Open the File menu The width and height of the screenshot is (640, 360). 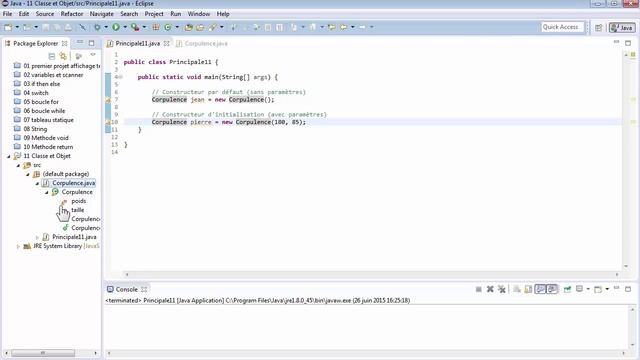point(7,14)
